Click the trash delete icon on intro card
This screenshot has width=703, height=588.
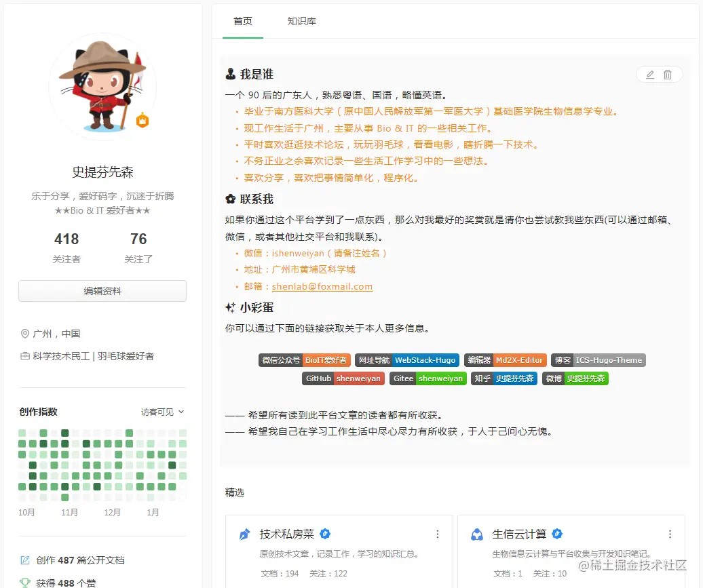668,75
